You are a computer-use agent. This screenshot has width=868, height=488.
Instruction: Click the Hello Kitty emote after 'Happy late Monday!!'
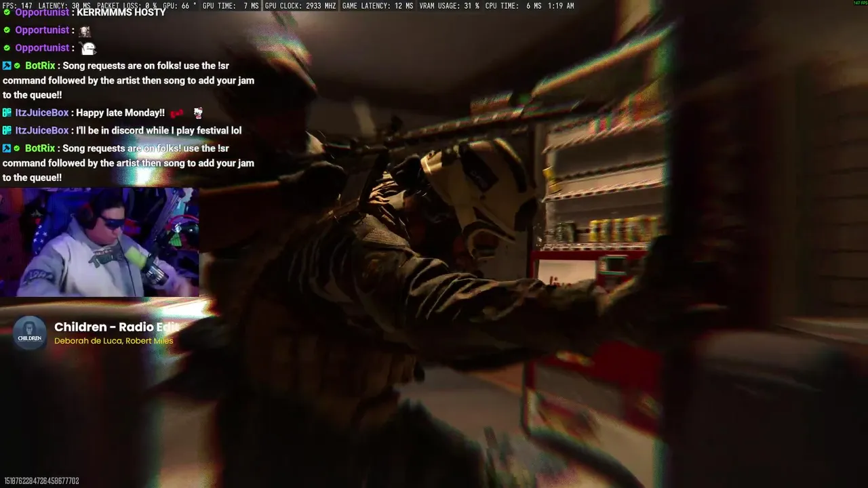(197, 113)
